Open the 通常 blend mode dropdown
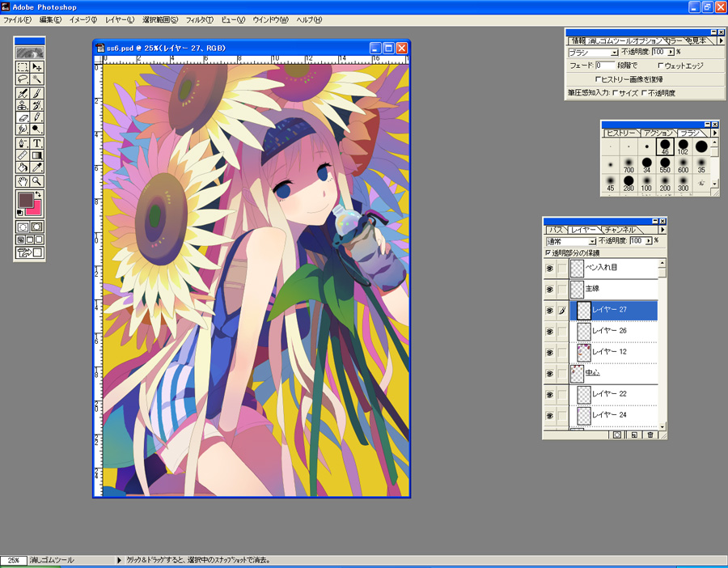Image resolution: width=728 pixels, height=568 pixels. tap(592, 241)
